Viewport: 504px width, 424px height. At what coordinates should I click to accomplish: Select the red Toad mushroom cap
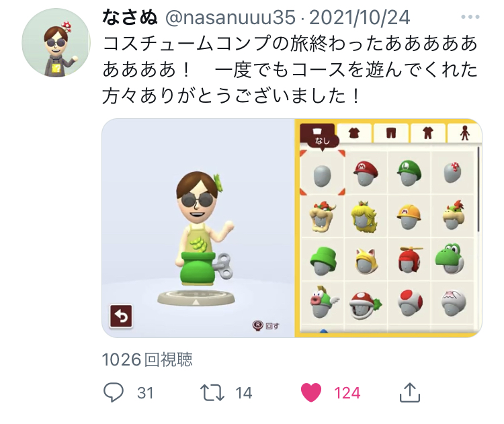click(409, 303)
